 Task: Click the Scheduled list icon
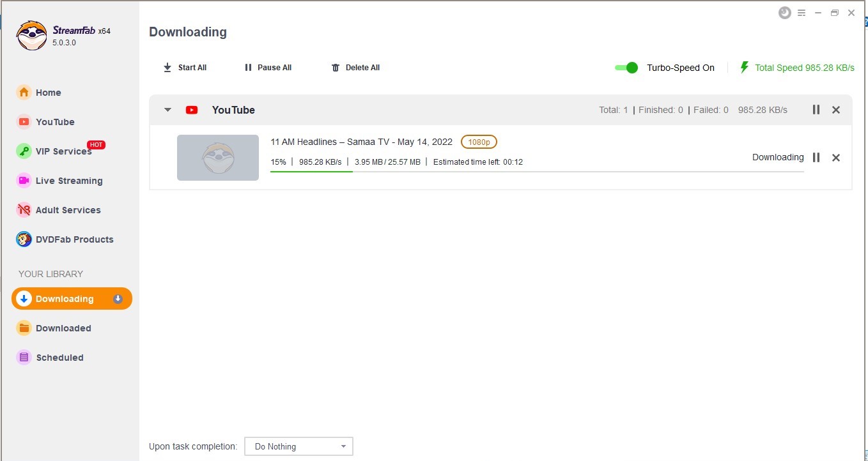click(x=24, y=358)
